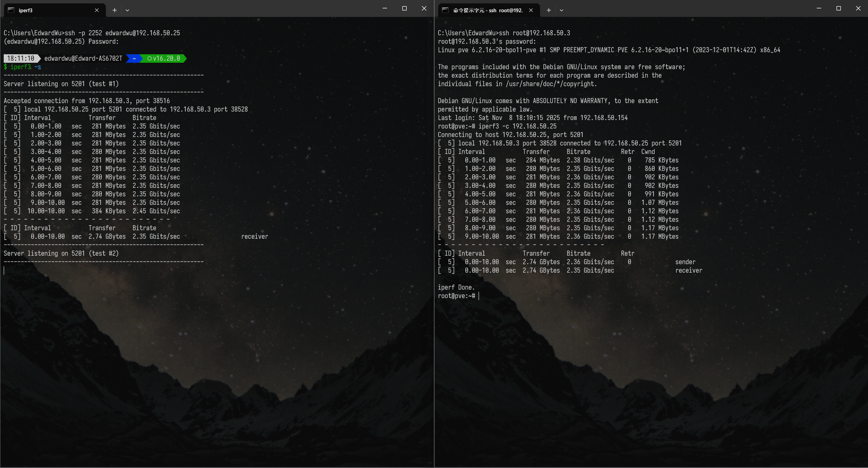Close the ssh root terminal window
868x468 pixels.
pyautogui.click(x=858, y=8)
